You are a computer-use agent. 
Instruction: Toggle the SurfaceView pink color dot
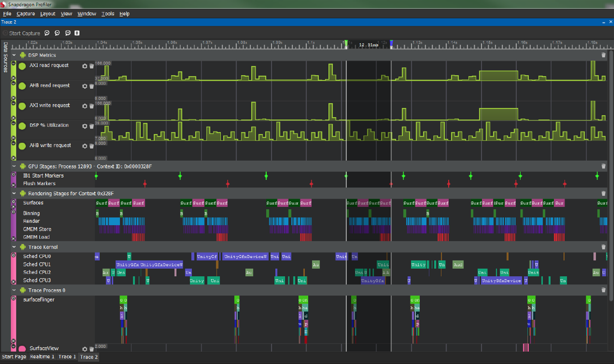(22, 349)
